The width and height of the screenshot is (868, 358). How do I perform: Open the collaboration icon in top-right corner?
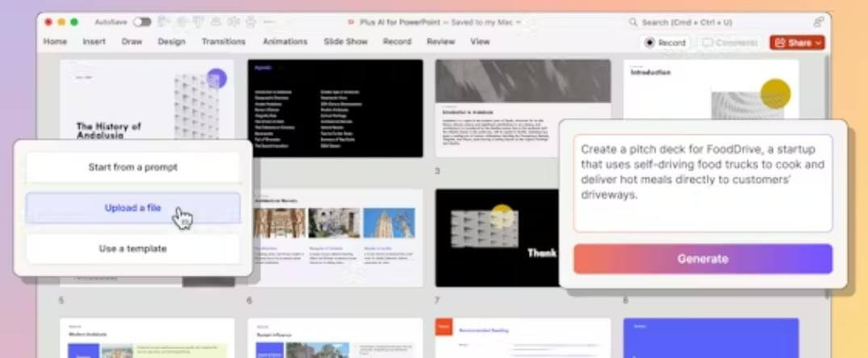[818, 22]
